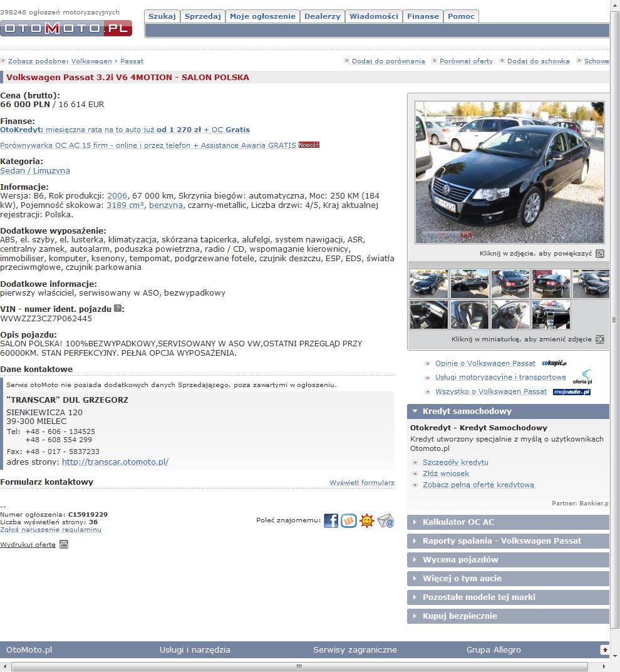
Task: Open the transcar.otomoto.pl dealer link
Action: (115, 462)
